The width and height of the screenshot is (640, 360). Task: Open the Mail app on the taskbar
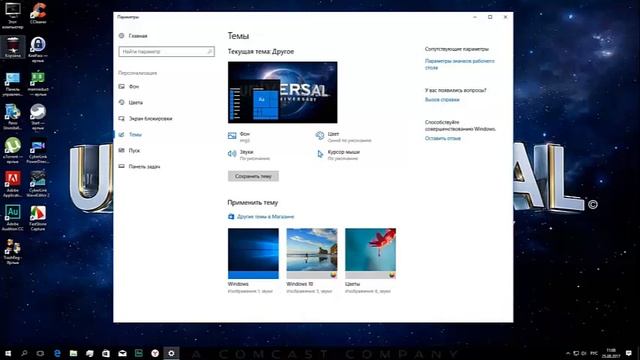[x=122, y=353]
